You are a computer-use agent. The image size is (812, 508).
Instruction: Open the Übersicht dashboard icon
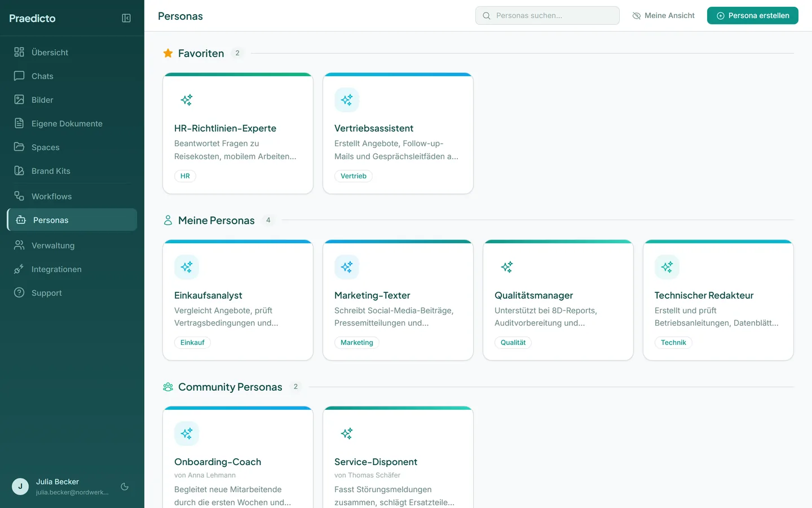point(19,52)
